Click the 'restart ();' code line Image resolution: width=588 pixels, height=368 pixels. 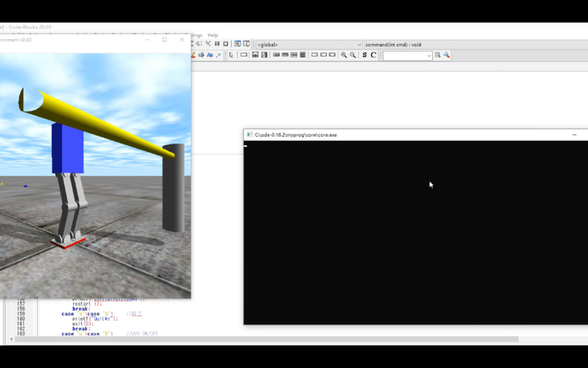87,304
